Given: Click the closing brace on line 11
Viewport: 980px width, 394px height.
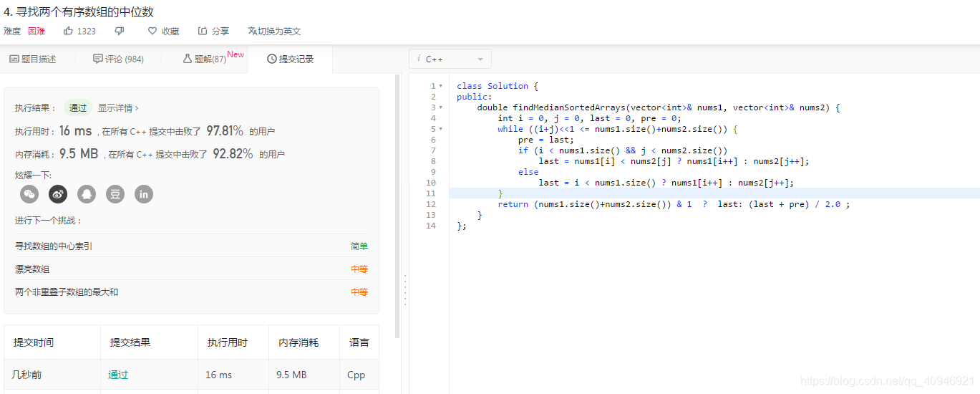Looking at the screenshot, I should coord(500,193).
